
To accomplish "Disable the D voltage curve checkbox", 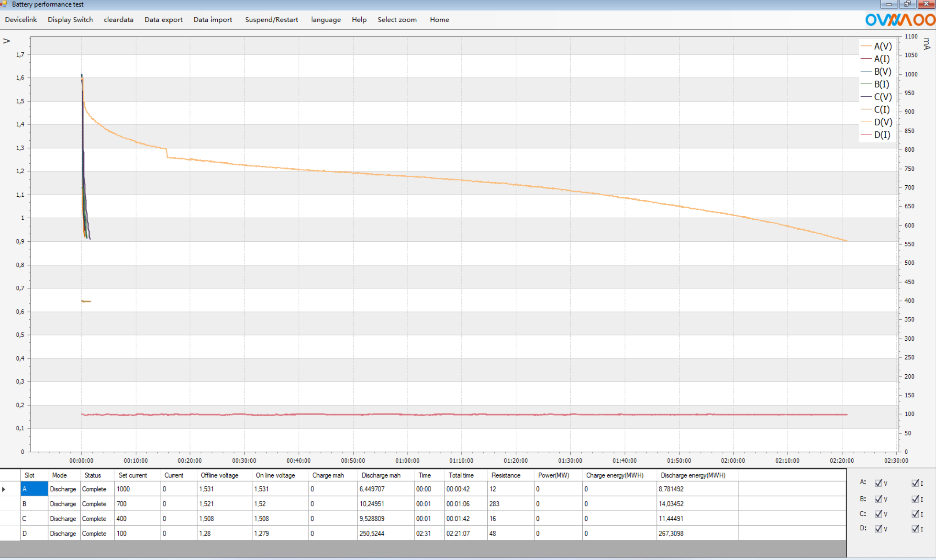I will 878,529.
